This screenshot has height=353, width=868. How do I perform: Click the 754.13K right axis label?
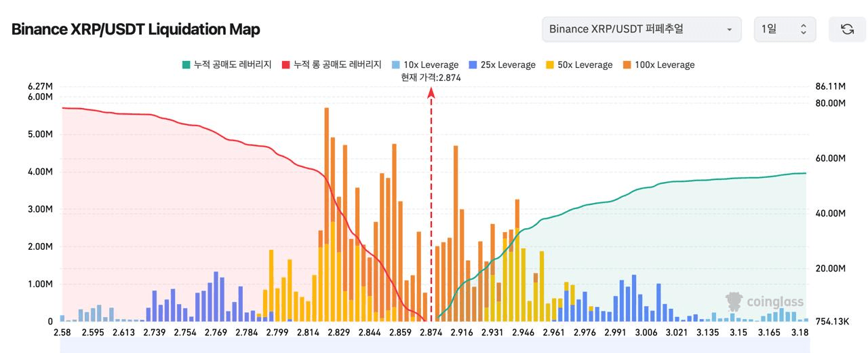831,321
